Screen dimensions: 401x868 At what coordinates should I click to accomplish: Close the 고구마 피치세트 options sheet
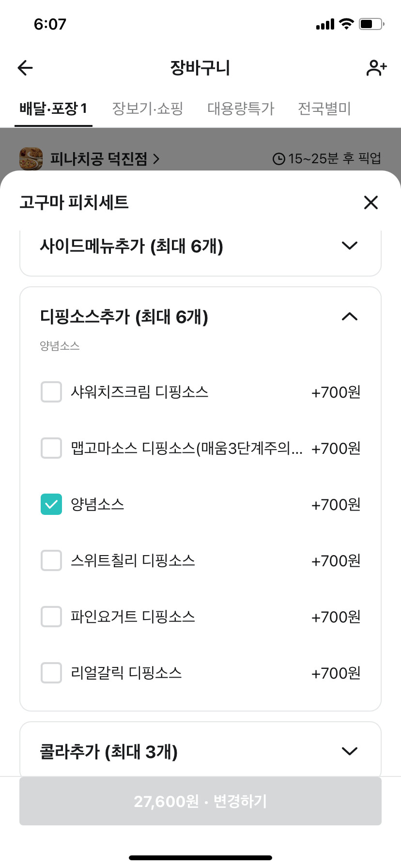[370, 202]
